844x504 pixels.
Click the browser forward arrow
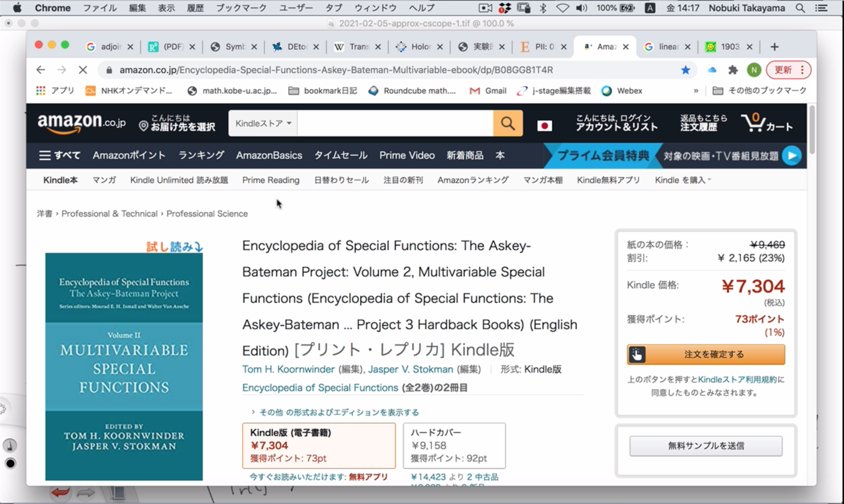pyautogui.click(x=62, y=70)
